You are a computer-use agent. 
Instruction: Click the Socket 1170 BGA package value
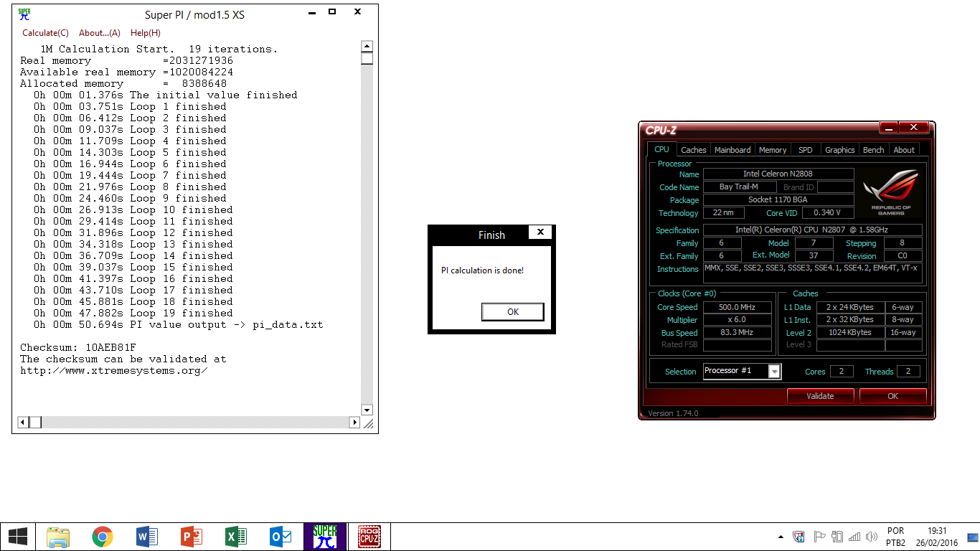[x=778, y=199]
